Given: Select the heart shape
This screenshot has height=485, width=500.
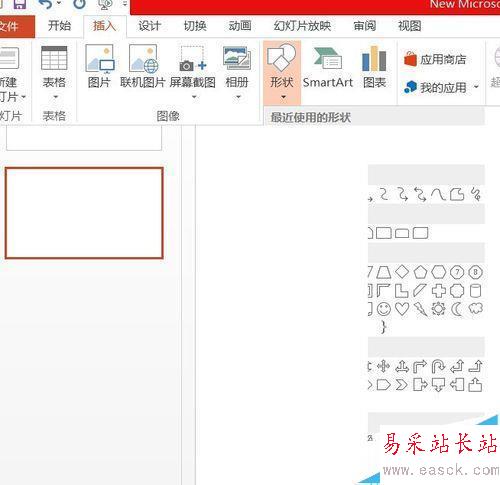Looking at the screenshot, I should click(402, 309).
